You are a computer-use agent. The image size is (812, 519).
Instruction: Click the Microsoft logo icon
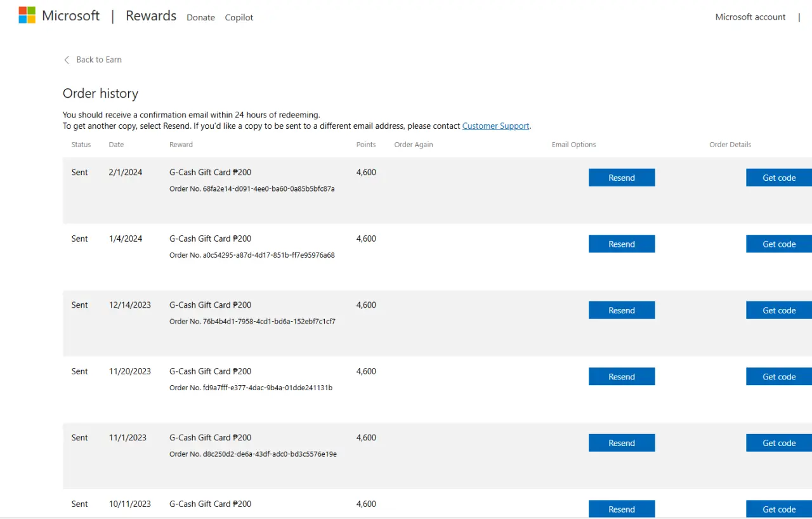coord(27,15)
